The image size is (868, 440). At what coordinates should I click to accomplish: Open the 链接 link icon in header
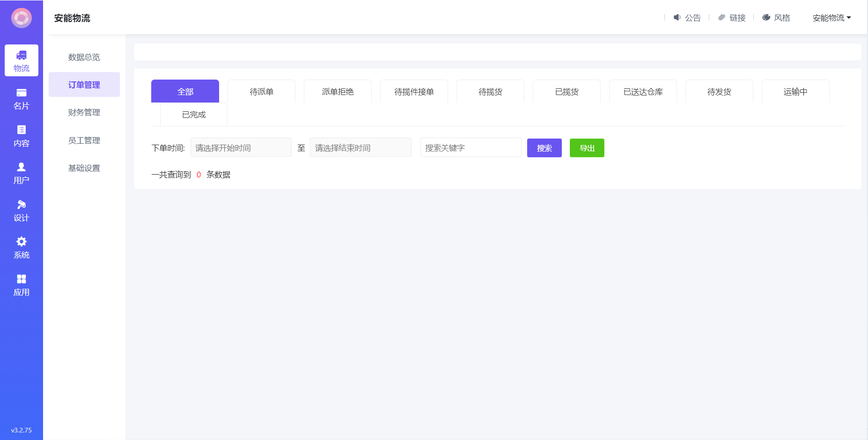[x=722, y=18]
